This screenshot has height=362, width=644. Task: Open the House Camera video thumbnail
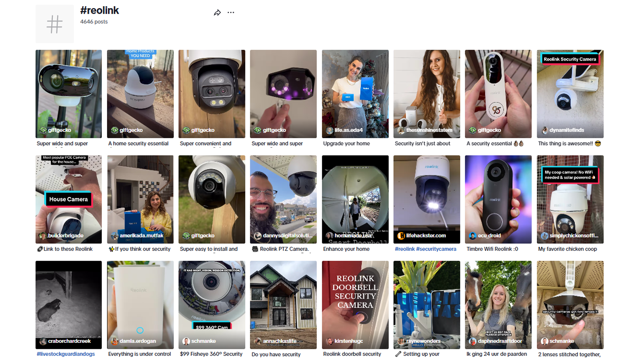[x=68, y=199]
